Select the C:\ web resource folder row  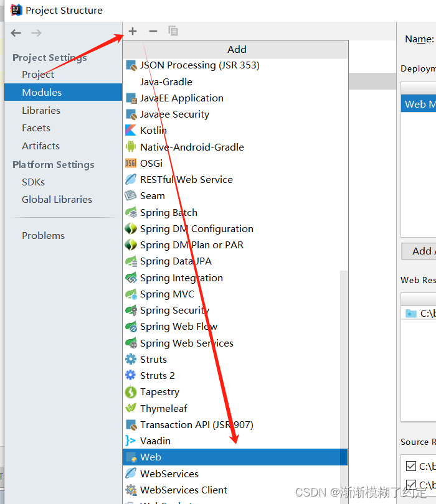[419, 313]
